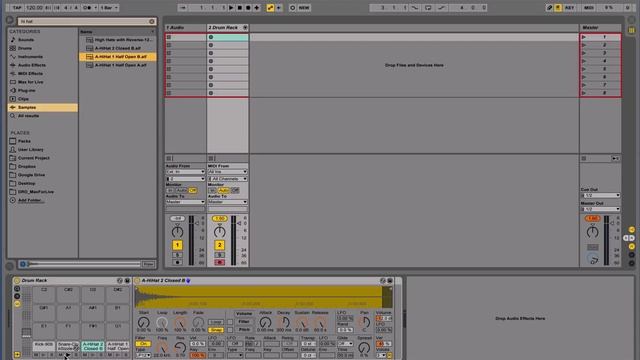The width and height of the screenshot is (640, 360).
Task: Solo track 2 Drum Rack
Action: (219, 255)
